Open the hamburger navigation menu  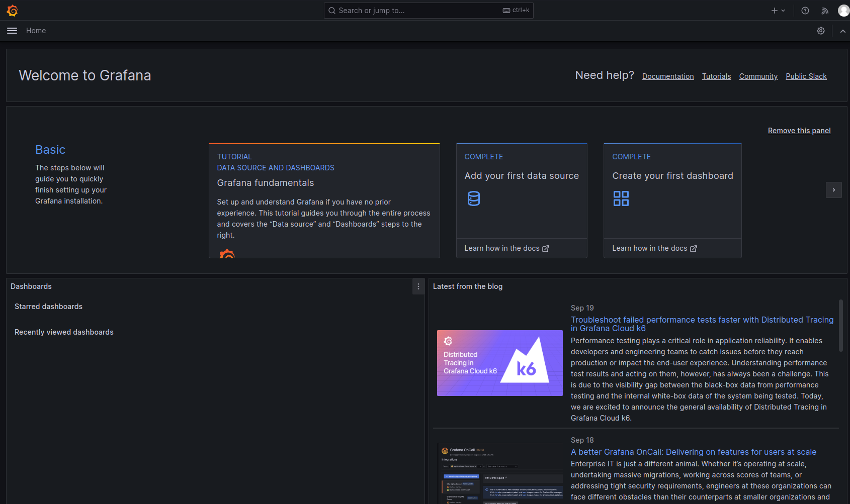12,31
